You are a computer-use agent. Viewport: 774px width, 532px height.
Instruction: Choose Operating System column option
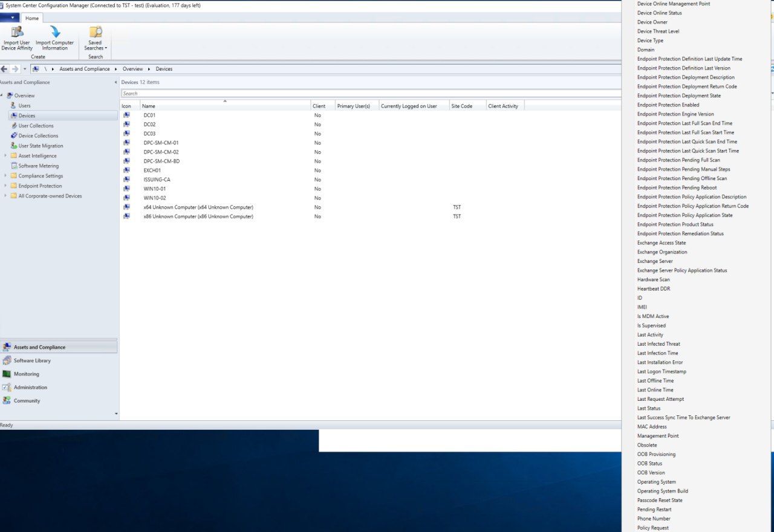(x=657, y=482)
